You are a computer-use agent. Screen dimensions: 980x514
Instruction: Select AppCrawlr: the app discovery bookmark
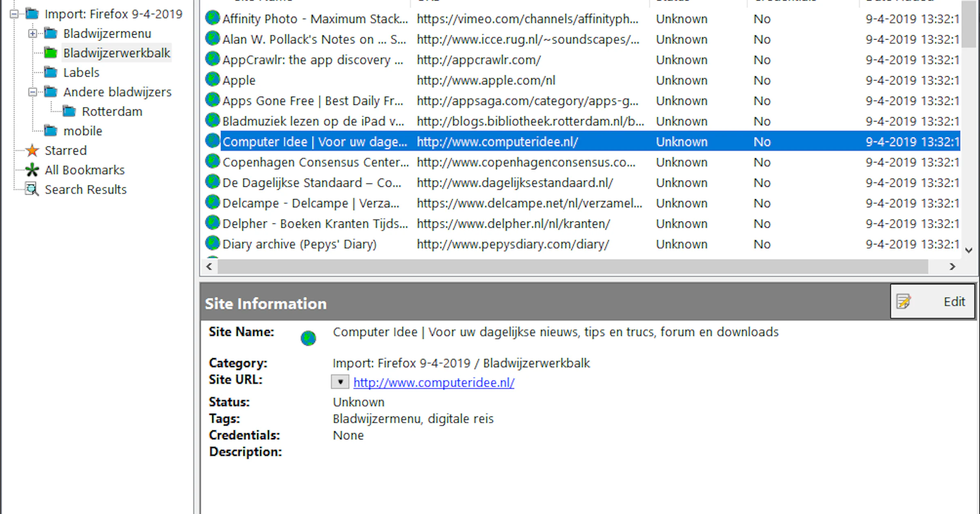[x=313, y=60]
